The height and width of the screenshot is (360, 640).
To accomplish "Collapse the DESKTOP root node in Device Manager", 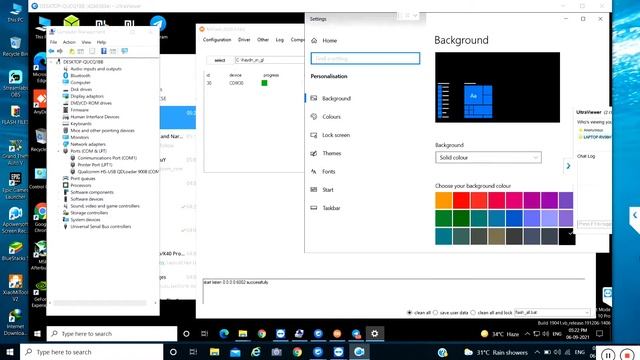I will tap(51, 62).
